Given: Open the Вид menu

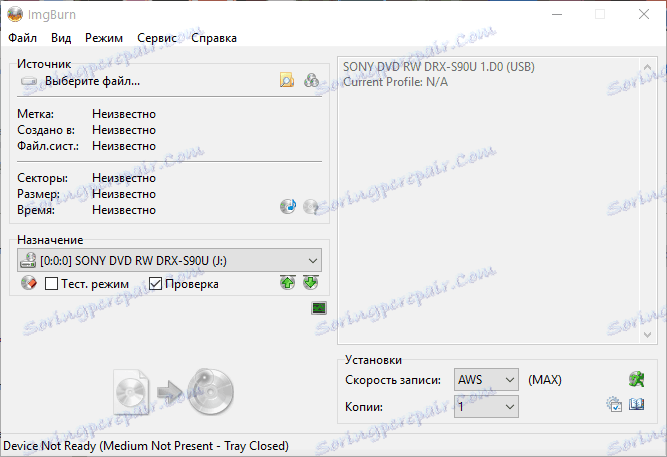Looking at the screenshot, I should [61, 38].
